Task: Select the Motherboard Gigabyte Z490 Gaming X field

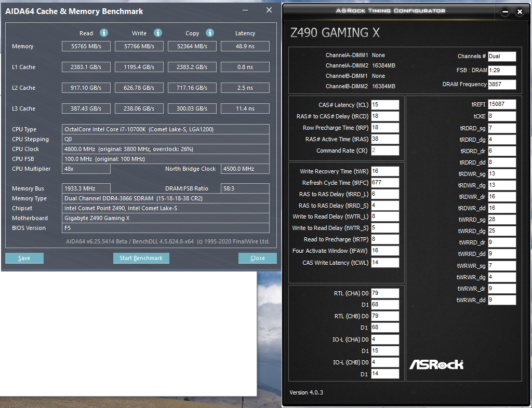Action: click(x=166, y=218)
